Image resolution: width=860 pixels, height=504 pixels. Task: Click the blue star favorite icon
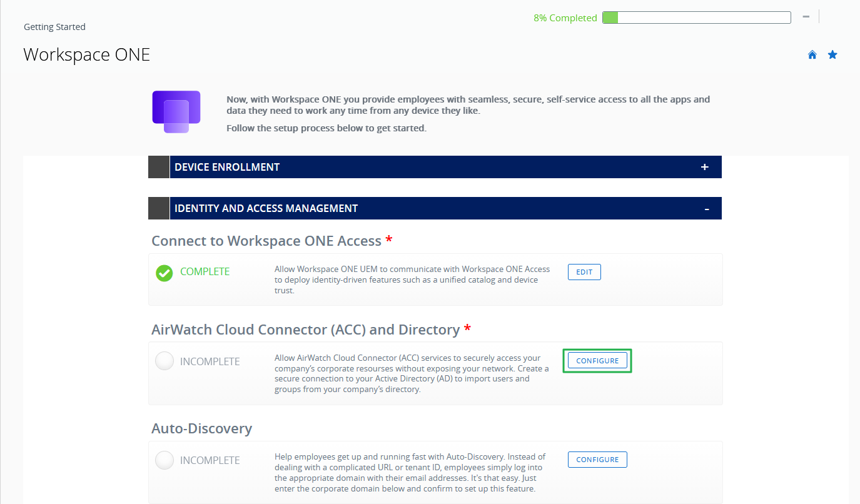point(832,55)
